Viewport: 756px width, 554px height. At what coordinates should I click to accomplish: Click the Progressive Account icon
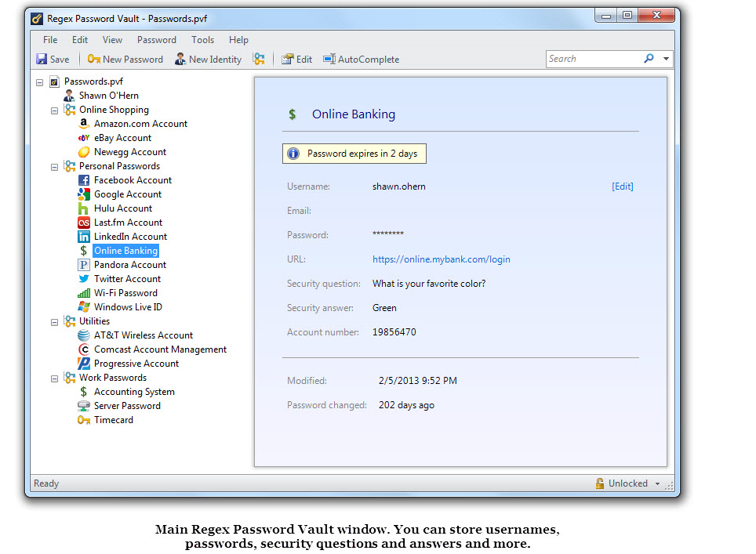coord(83,364)
